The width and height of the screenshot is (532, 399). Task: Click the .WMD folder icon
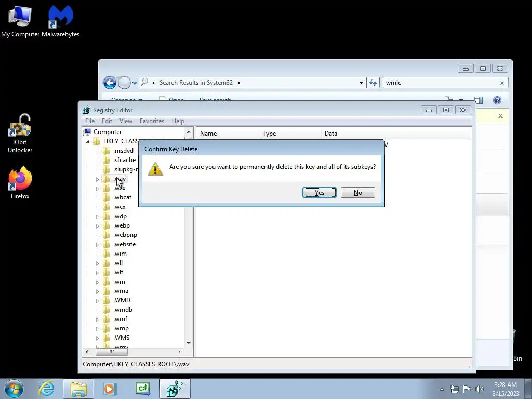click(x=106, y=300)
